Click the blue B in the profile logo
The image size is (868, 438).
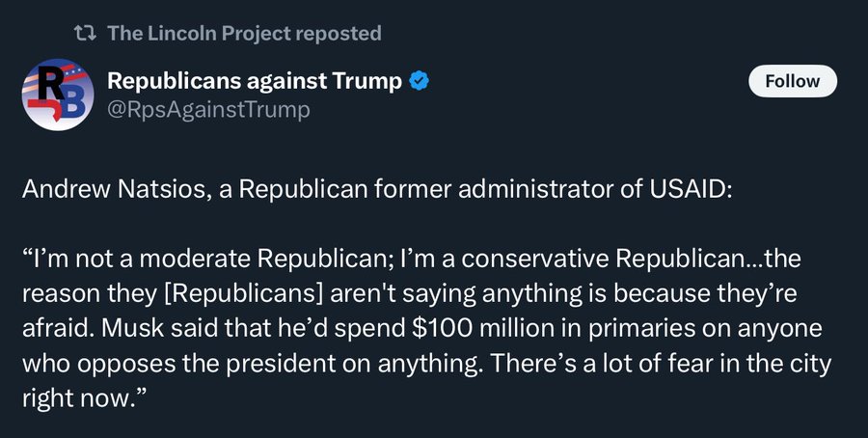72,103
